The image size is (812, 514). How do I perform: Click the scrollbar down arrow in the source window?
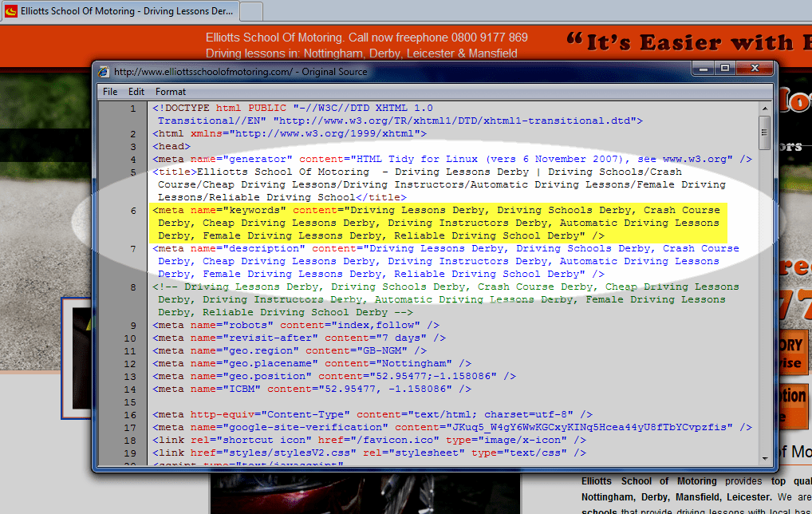point(766,457)
